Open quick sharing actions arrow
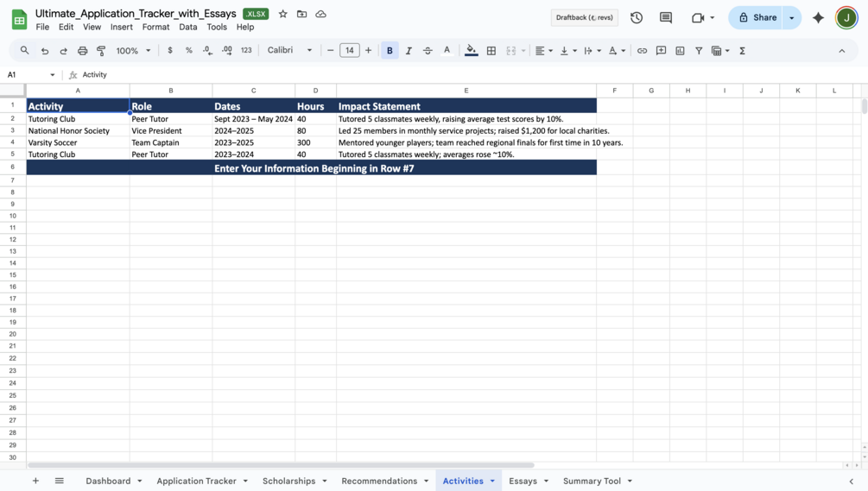The width and height of the screenshot is (868, 491). [x=792, y=18]
